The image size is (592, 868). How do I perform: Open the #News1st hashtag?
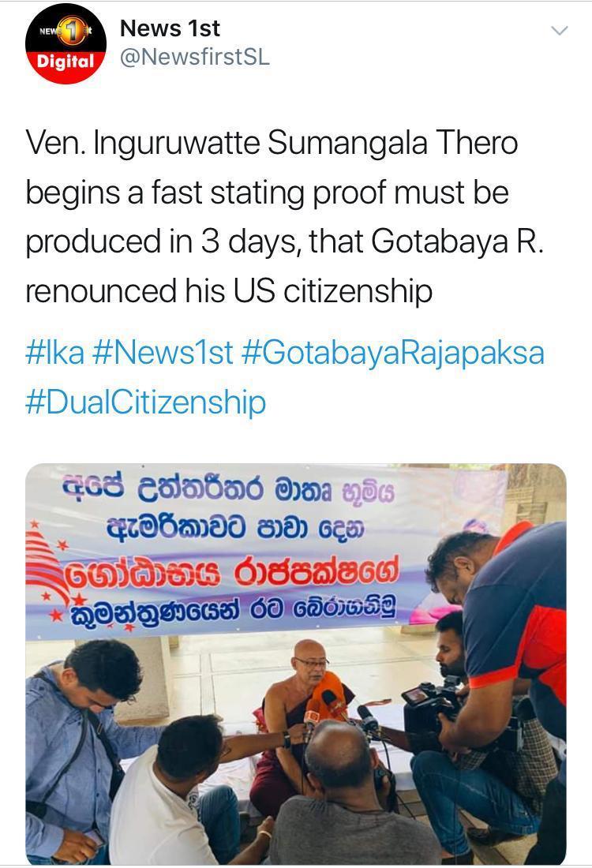click(x=163, y=354)
